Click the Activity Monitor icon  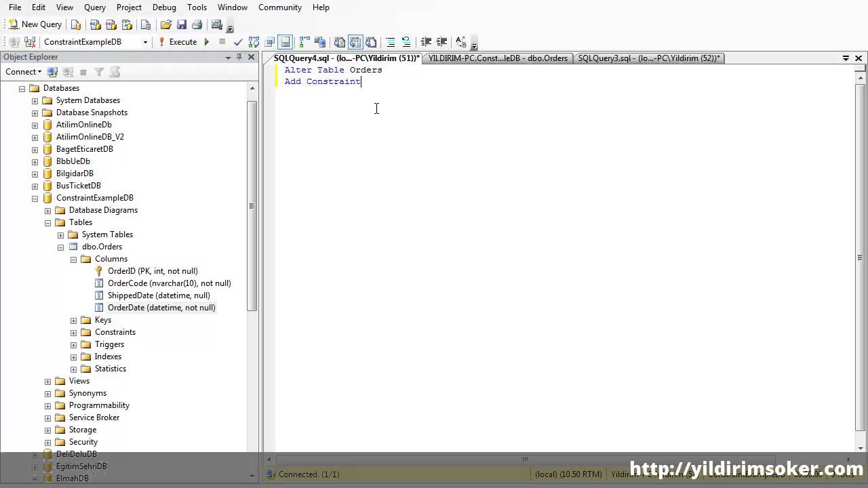(217, 24)
